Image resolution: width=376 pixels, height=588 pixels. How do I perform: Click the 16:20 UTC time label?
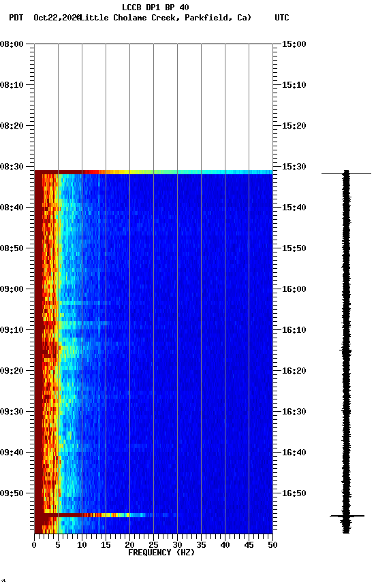[x=294, y=371]
